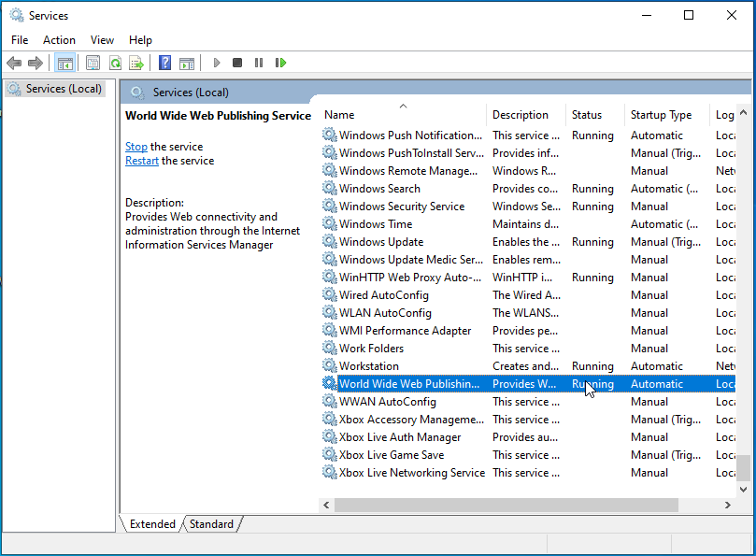Image resolution: width=756 pixels, height=556 pixels.
Task: Click gear icon of Xbox Live Game Save
Action: coord(330,454)
